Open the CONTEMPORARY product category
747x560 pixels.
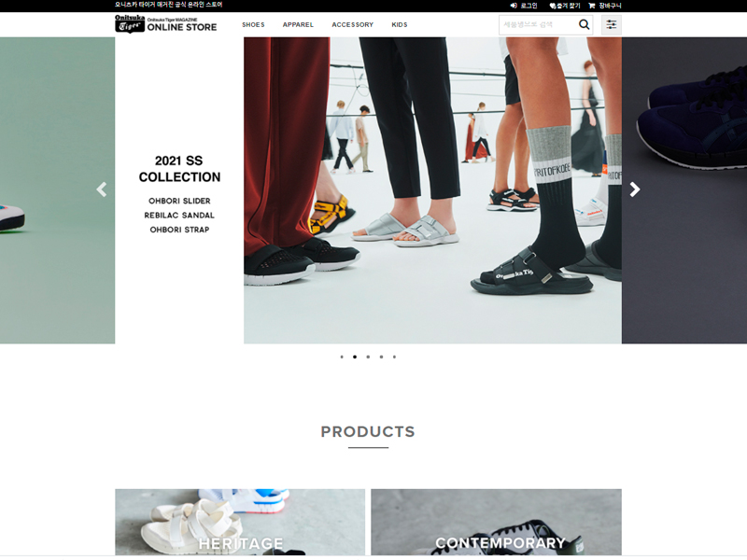496,522
